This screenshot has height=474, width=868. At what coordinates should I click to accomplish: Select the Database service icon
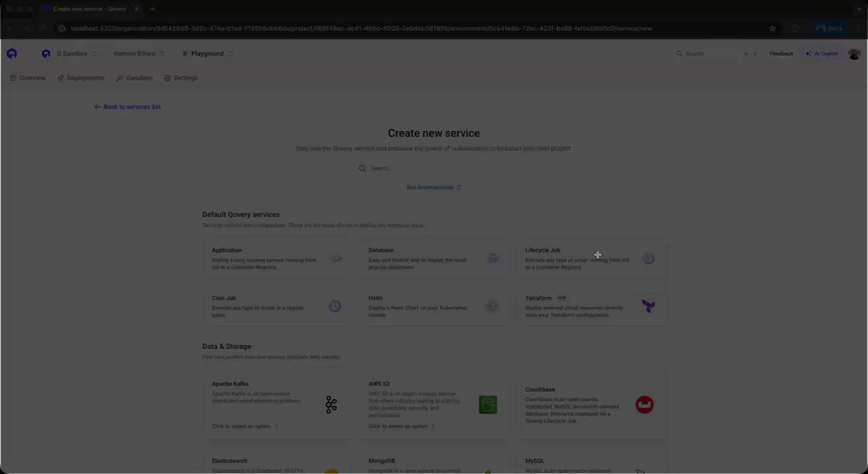[492, 258]
